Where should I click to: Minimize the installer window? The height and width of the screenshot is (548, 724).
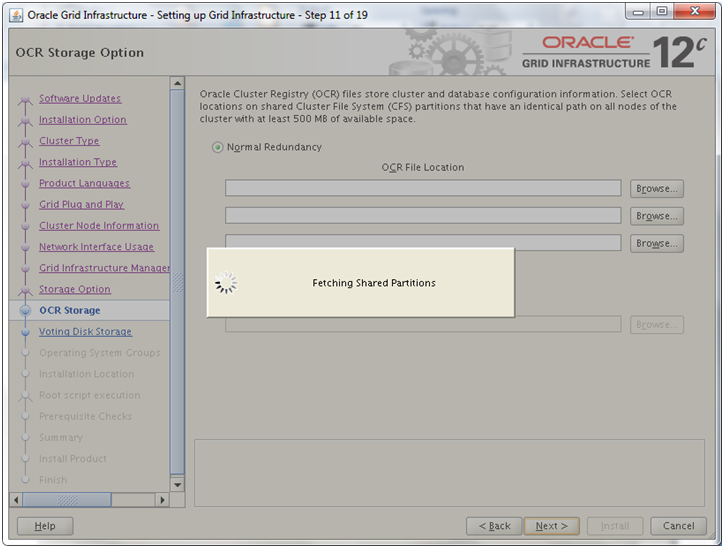(x=639, y=12)
